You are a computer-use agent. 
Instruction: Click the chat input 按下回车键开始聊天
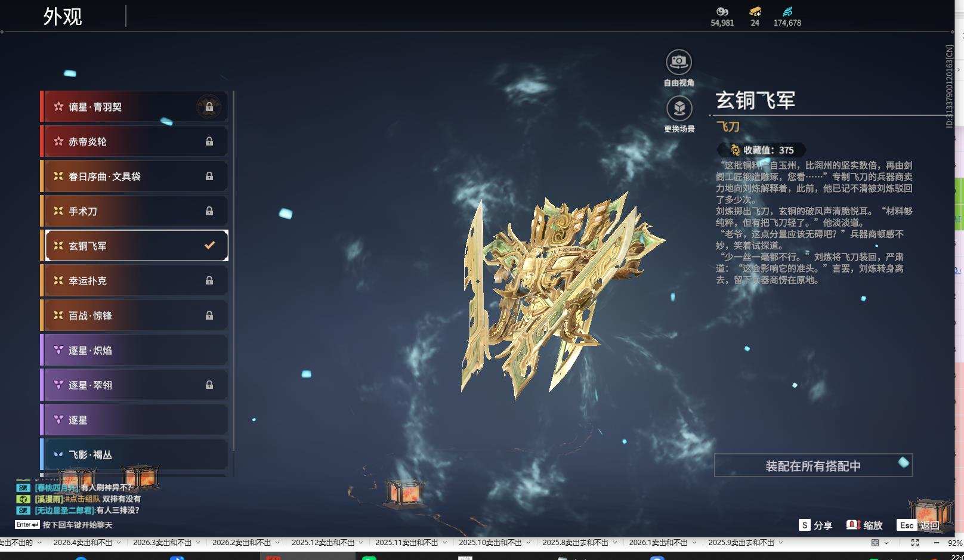click(x=78, y=525)
